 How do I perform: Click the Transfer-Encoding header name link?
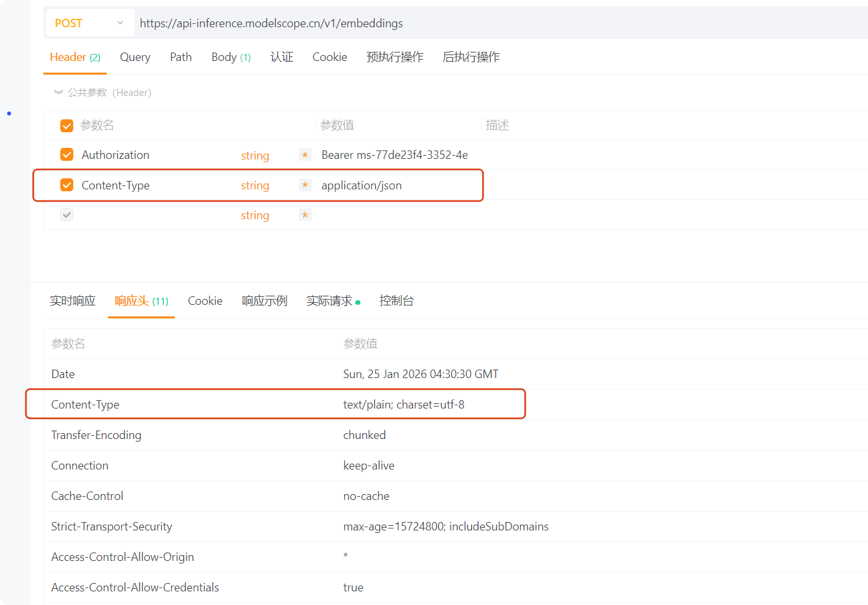click(96, 435)
